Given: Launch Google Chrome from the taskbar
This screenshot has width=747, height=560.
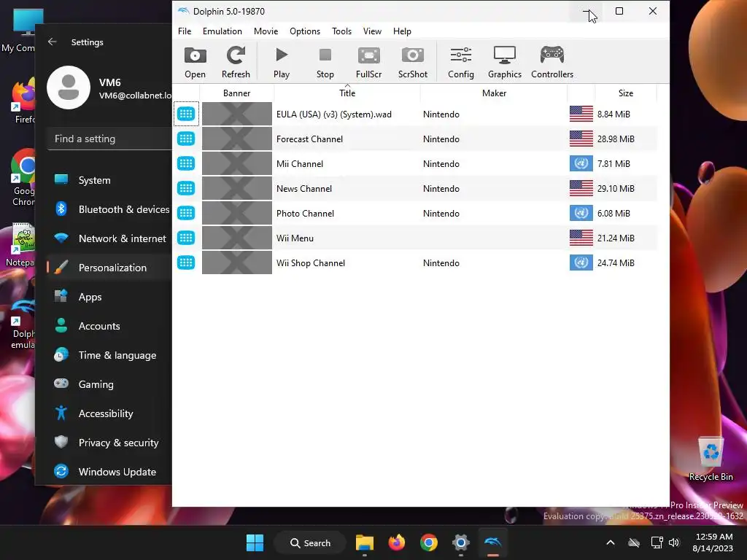Looking at the screenshot, I should [429, 542].
